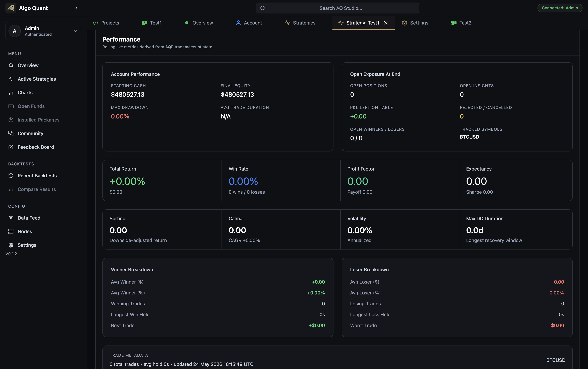588x369 pixels.
Task: Click the Max Drawdown 0.00% value
Action: pyautogui.click(x=120, y=116)
